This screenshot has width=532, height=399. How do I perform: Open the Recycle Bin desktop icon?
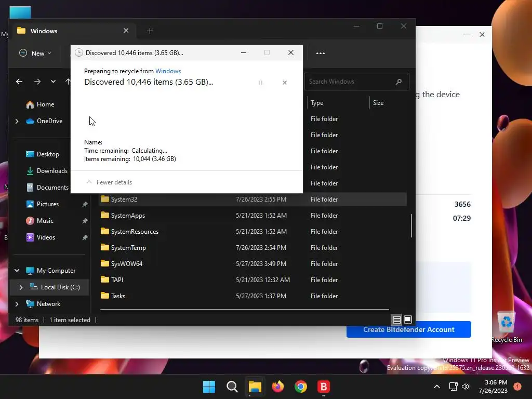(x=507, y=327)
